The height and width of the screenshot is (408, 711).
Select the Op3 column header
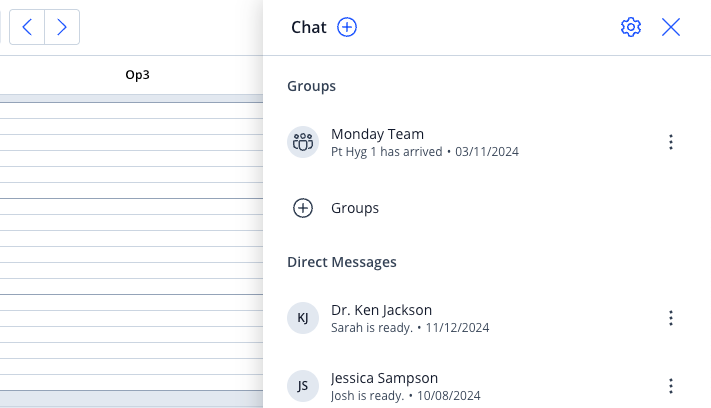(137, 75)
